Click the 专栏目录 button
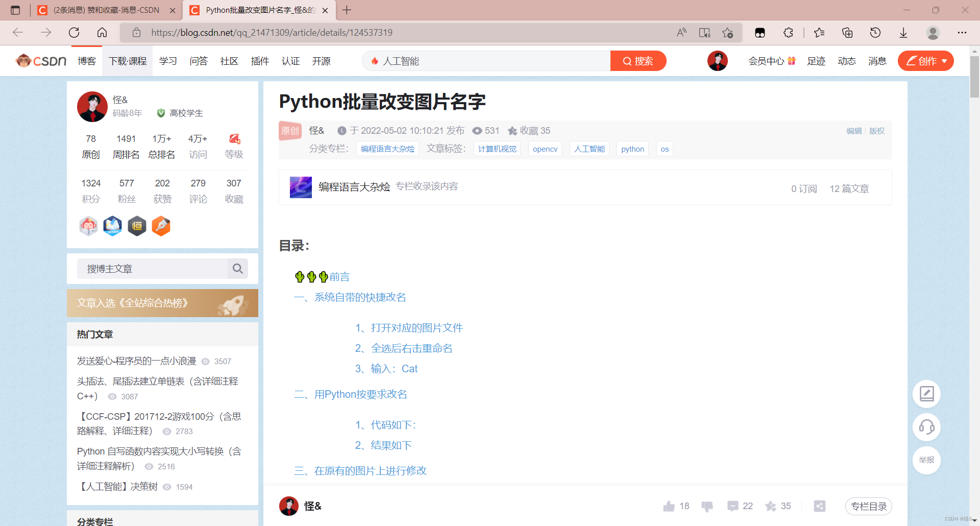The width and height of the screenshot is (980, 526). [869, 506]
